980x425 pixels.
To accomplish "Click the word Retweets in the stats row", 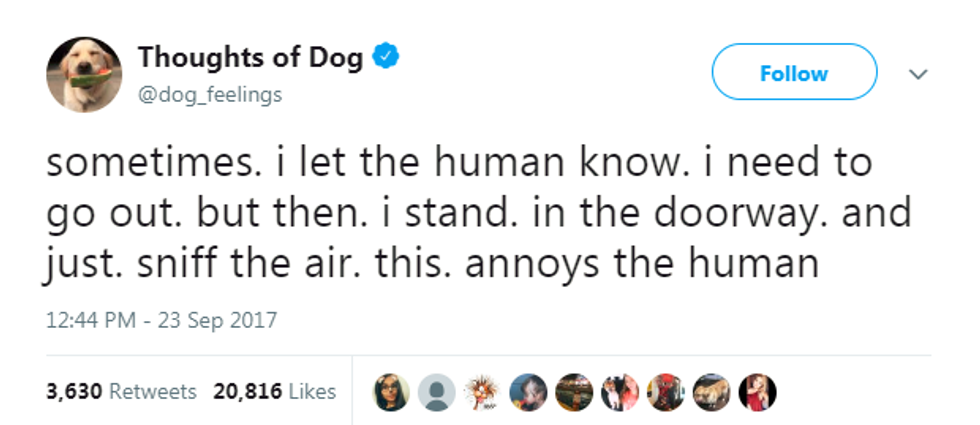I will (x=152, y=392).
